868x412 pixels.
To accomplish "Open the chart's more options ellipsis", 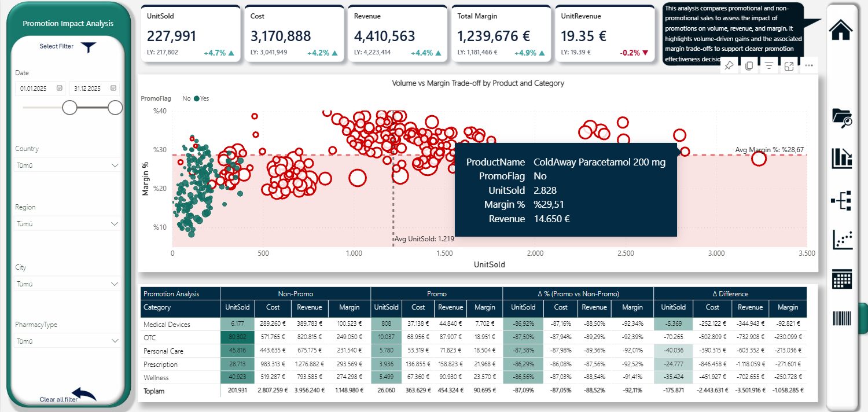I will (809, 66).
